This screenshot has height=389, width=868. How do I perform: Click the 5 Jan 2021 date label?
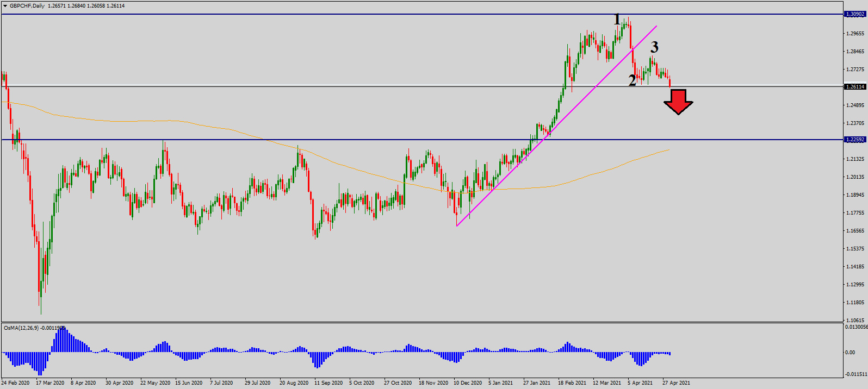(x=500, y=383)
